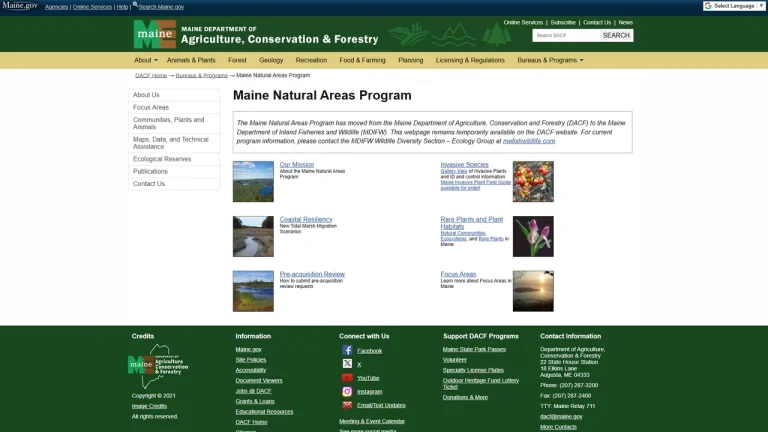Open the Select Language dropdown

pyautogui.click(x=735, y=6)
